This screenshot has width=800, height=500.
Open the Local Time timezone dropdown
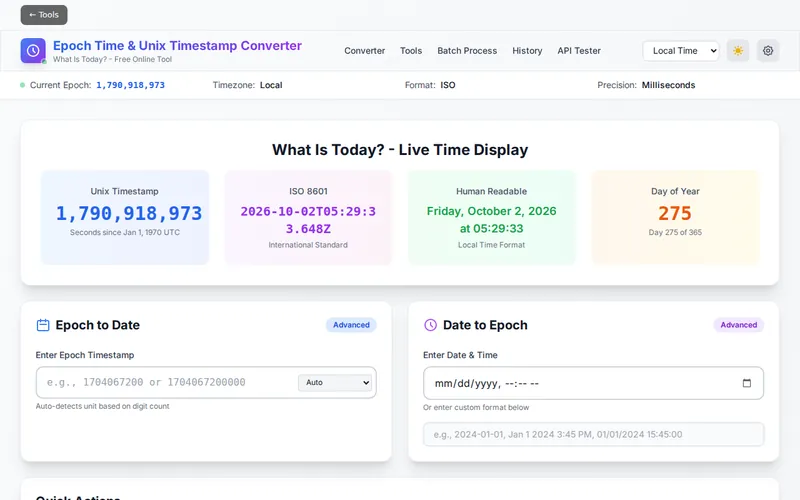click(681, 51)
